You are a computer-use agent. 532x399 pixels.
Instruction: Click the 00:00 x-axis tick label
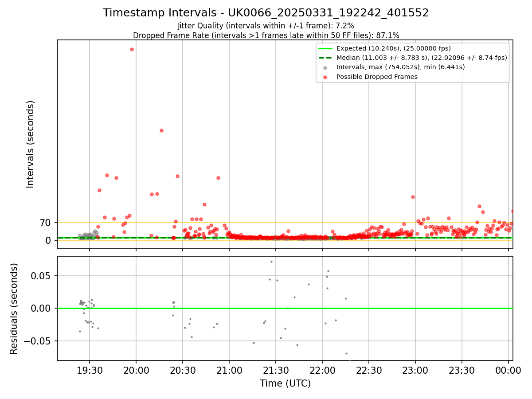point(508,371)
